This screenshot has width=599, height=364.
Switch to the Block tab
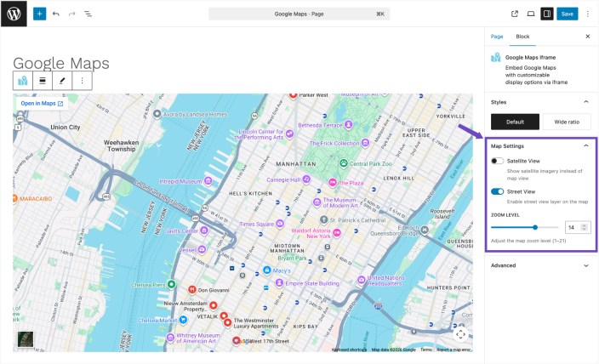click(522, 37)
